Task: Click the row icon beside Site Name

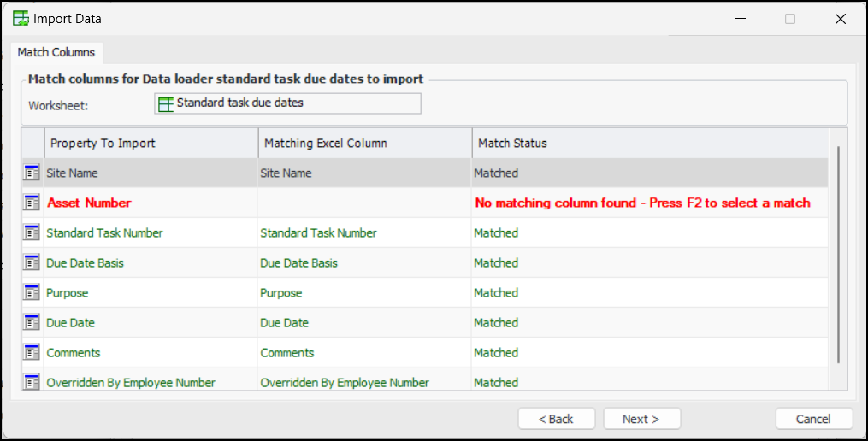Action: (32, 173)
